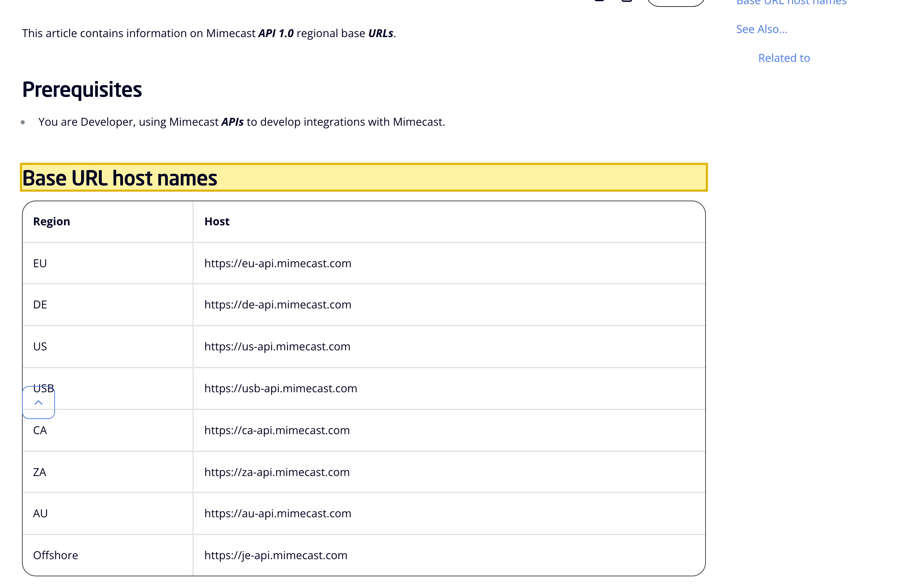Screen dimensions: 921x588
Task: Select the https://eu-api.mimecast.com host cell
Action: click(449, 263)
